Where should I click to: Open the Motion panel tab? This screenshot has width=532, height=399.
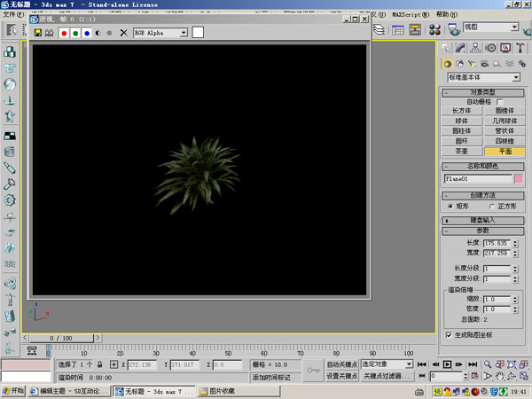[x=490, y=48]
